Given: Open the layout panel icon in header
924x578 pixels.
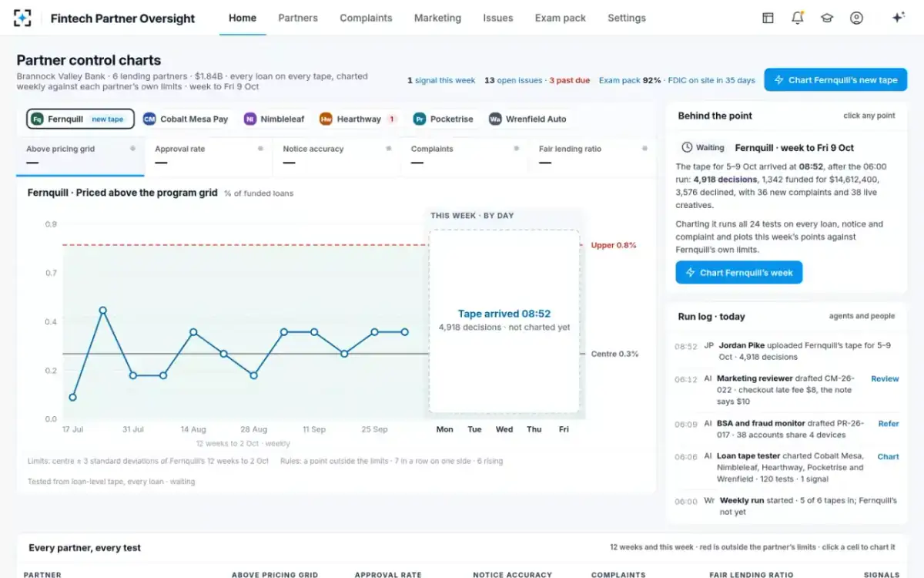Looking at the screenshot, I should [x=768, y=18].
